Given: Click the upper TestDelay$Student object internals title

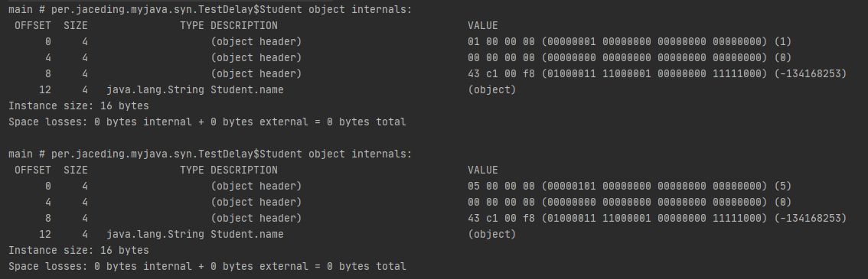Looking at the screenshot, I should [x=210, y=9].
